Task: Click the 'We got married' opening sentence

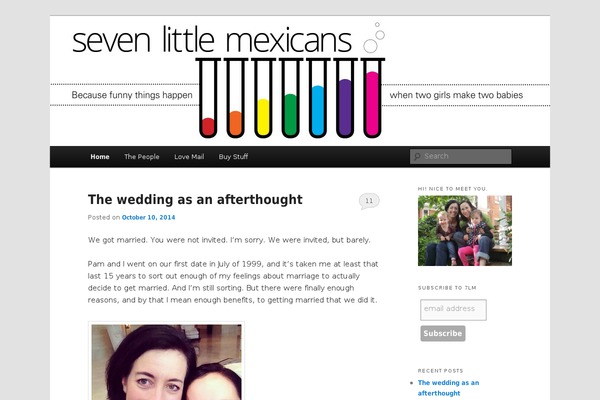Action: (x=229, y=240)
